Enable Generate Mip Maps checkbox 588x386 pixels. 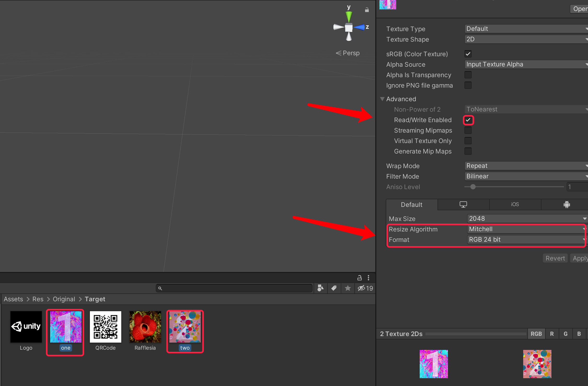[468, 151]
